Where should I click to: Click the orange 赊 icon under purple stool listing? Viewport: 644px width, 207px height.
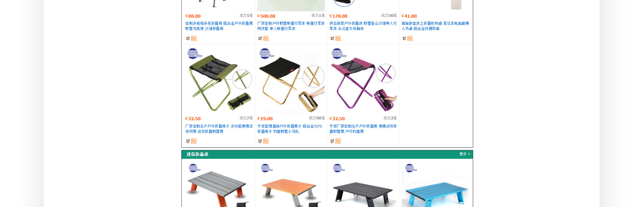(338, 141)
